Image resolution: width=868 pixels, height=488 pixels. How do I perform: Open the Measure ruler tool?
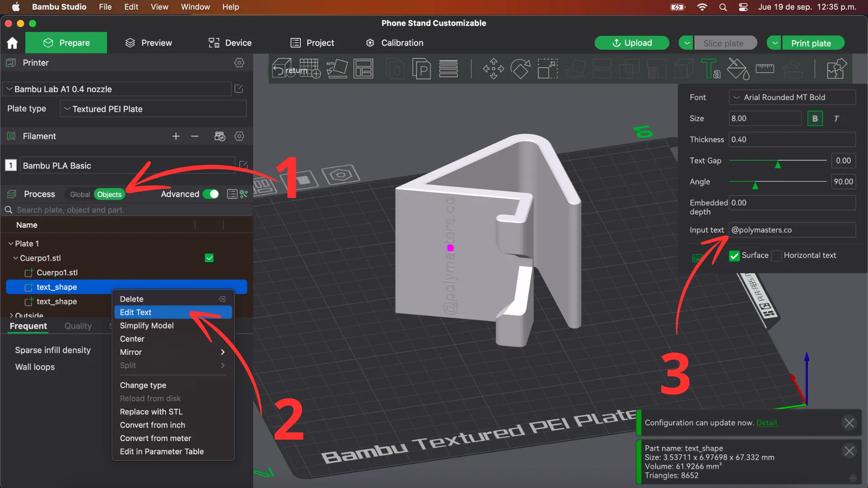(765, 69)
